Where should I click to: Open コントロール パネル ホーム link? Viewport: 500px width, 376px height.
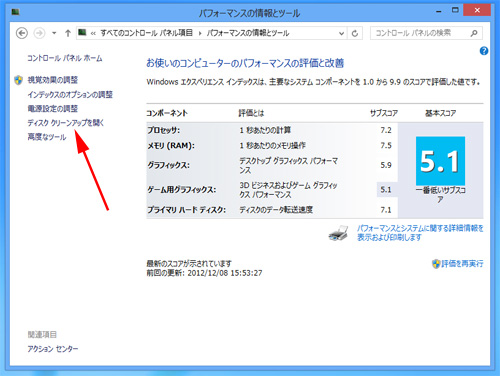click(65, 58)
